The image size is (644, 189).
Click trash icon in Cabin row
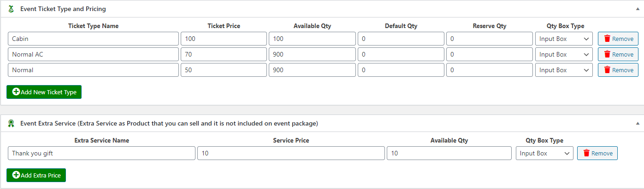(607, 39)
